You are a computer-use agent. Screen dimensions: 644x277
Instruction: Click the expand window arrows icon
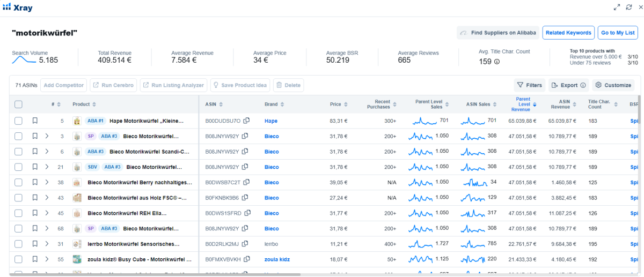[x=617, y=7]
